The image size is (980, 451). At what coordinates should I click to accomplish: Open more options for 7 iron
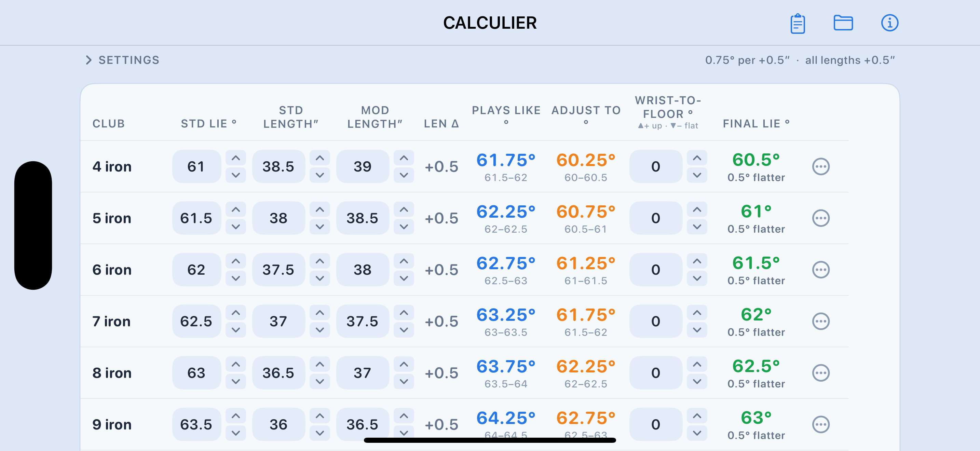tap(821, 321)
